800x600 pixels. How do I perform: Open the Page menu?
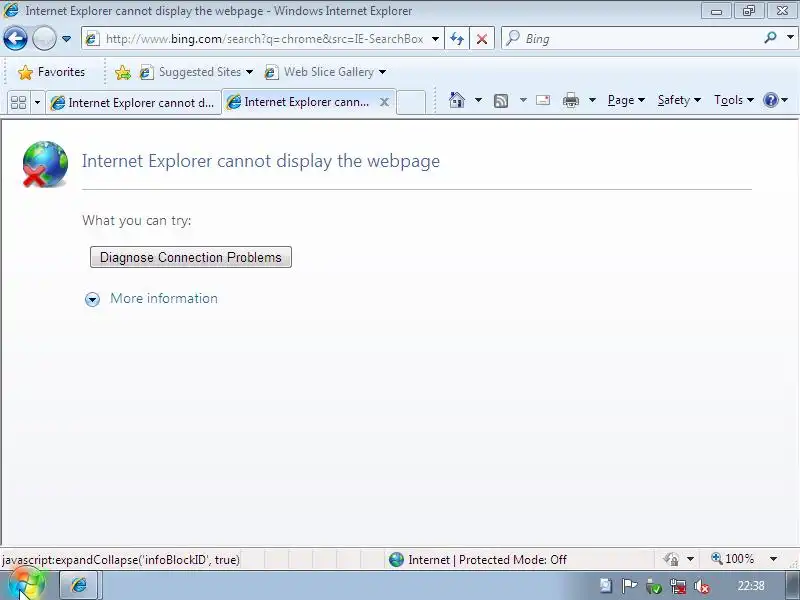pos(626,100)
